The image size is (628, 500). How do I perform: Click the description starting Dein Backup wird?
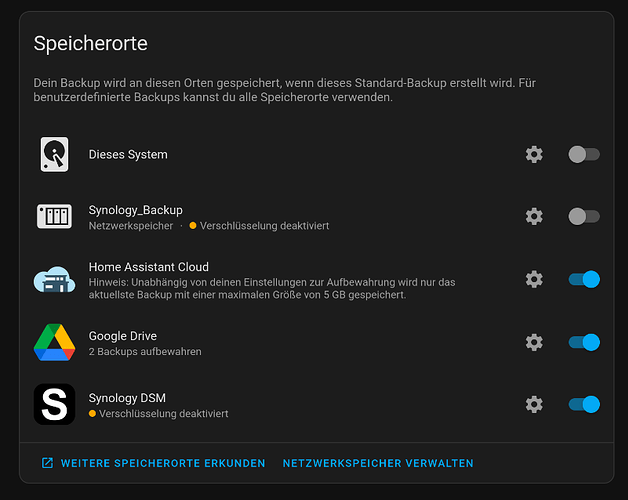(284, 90)
